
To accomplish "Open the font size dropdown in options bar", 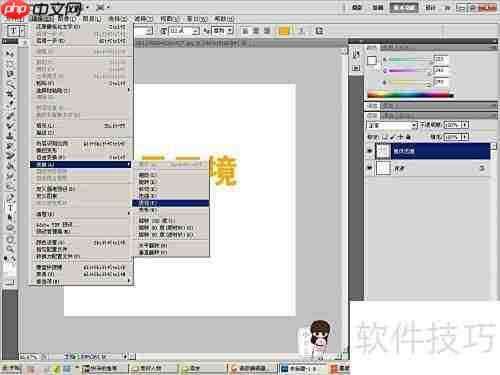I will pos(196,31).
